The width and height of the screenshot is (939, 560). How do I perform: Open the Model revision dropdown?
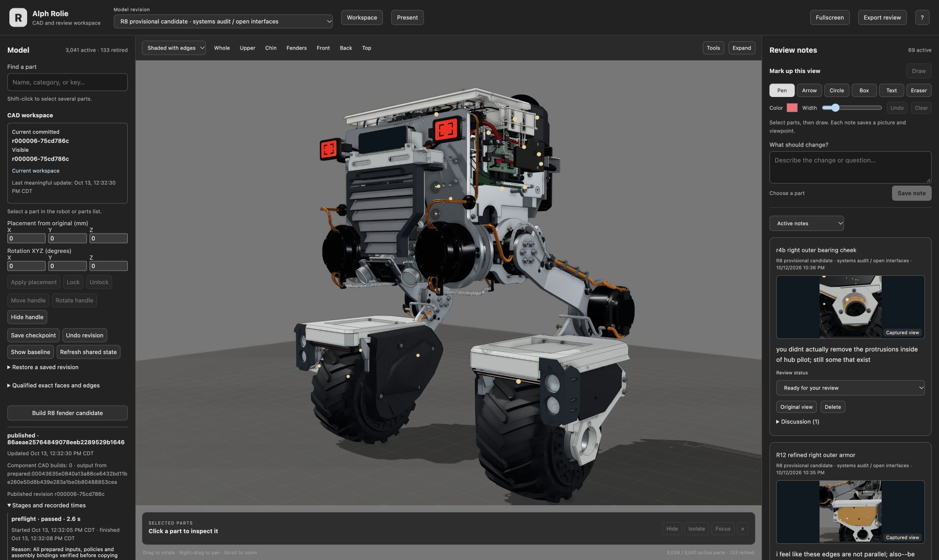pyautogui.click(x=223, y=21)
